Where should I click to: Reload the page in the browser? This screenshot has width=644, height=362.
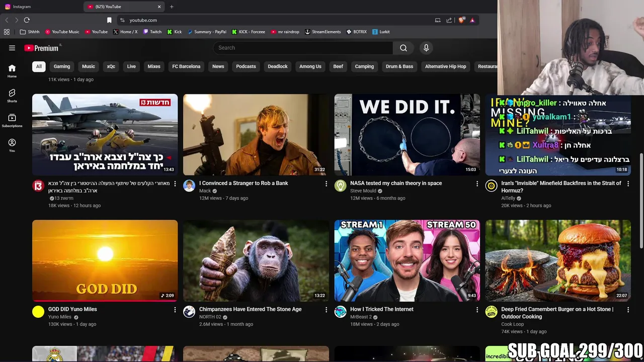click(27, 20)
